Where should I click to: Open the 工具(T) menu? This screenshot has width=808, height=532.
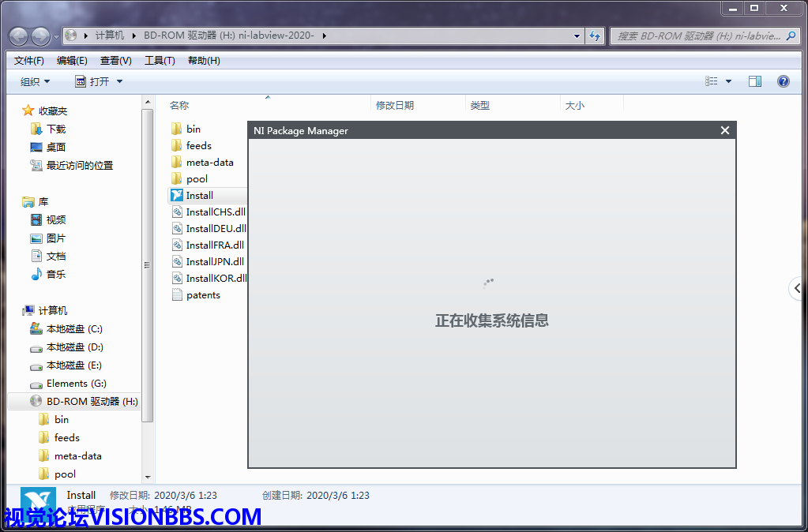tap(160, 61)
